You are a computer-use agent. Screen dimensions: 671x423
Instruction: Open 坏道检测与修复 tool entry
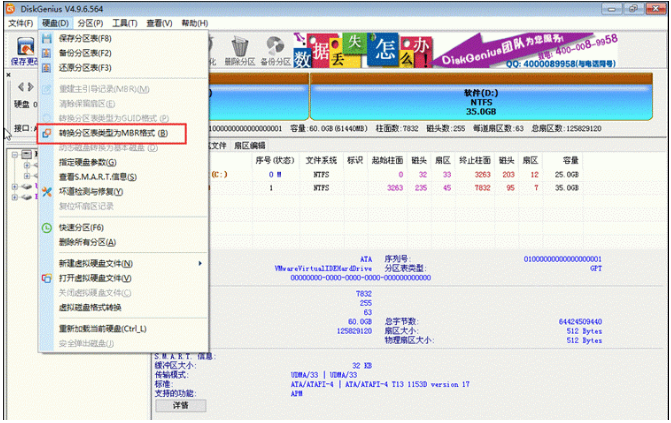coord(93,191)
